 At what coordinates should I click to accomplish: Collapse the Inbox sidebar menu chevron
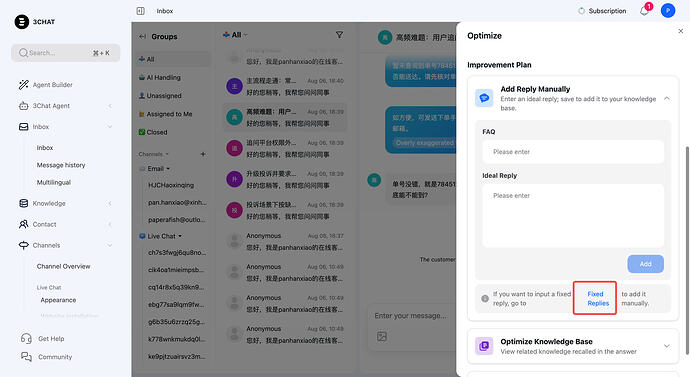pyautogui.click(x=110, y=127)
